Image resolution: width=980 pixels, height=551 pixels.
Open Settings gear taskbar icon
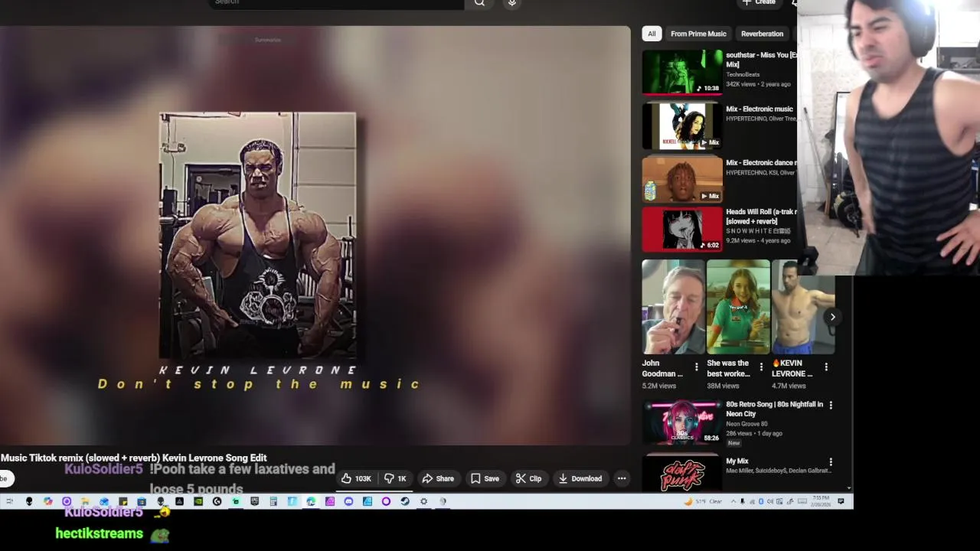coord(423,501)
